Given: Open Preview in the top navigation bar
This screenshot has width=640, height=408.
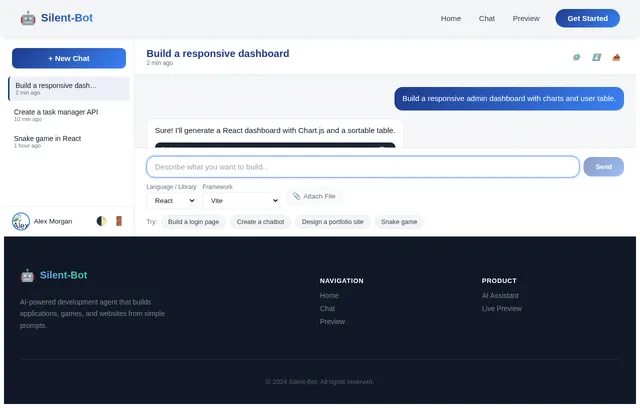Looking at the screenshot, I should pyautogui.click(x=526, y=18).
